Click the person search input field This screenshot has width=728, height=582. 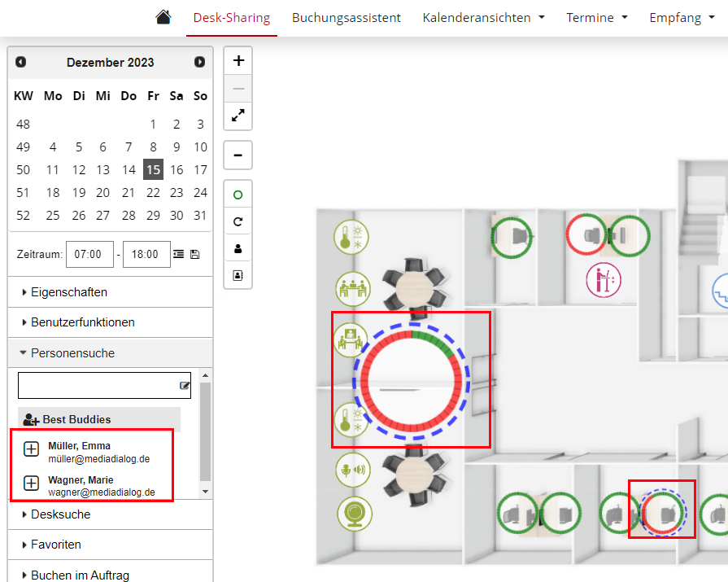tap(104, 385)
